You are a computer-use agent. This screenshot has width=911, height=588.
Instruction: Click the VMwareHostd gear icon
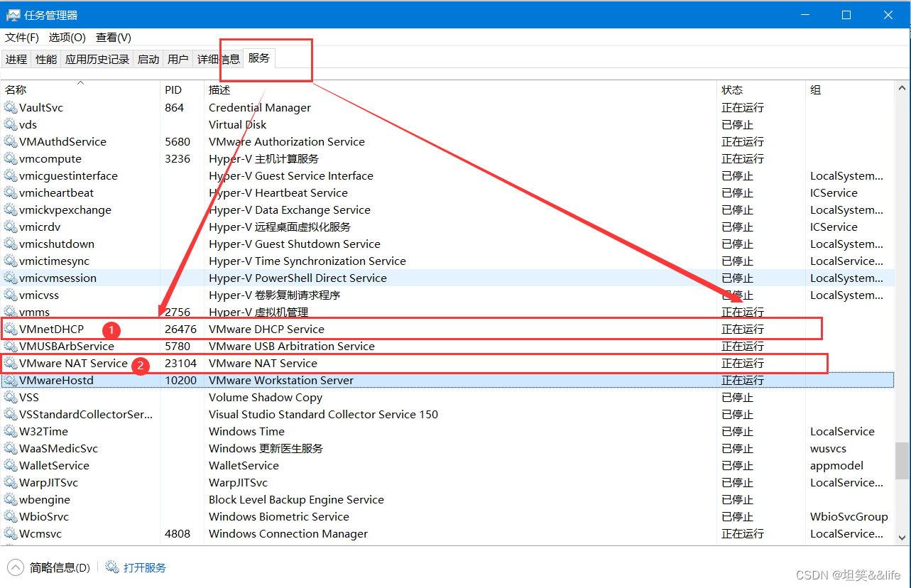(x=10, y=381)
